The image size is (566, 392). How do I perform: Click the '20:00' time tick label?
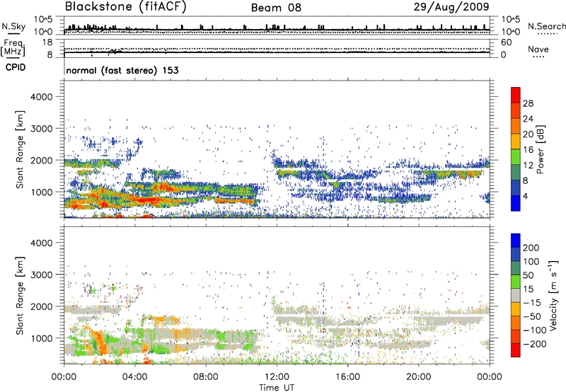click(x=418, y=377)
